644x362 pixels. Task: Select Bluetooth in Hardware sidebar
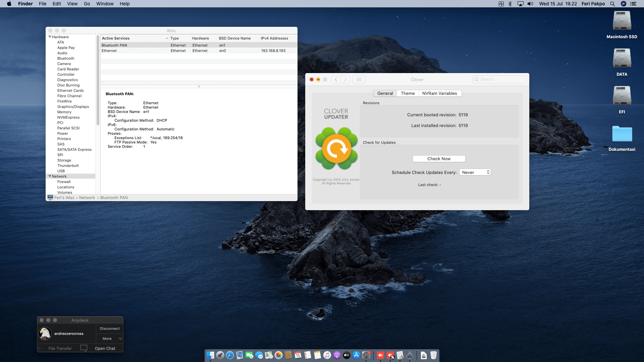tap(66, 58)
